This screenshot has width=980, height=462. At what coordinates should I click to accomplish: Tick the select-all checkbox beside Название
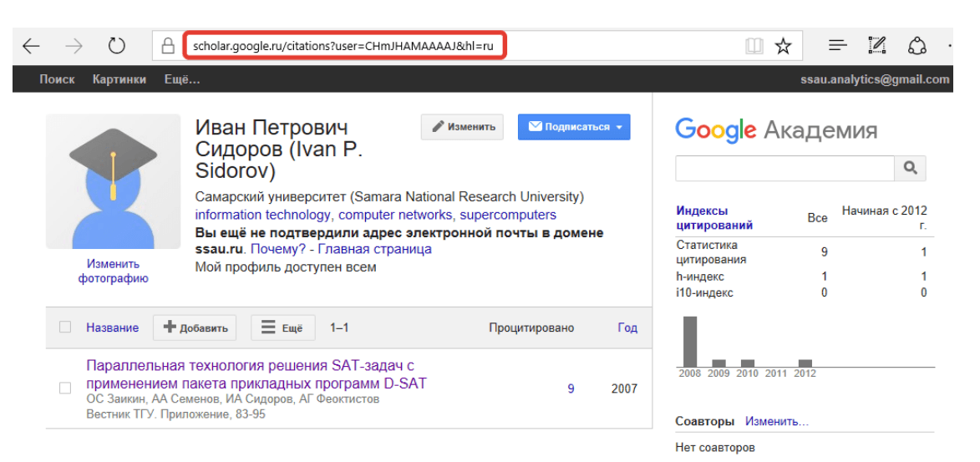tap(65, 327)
